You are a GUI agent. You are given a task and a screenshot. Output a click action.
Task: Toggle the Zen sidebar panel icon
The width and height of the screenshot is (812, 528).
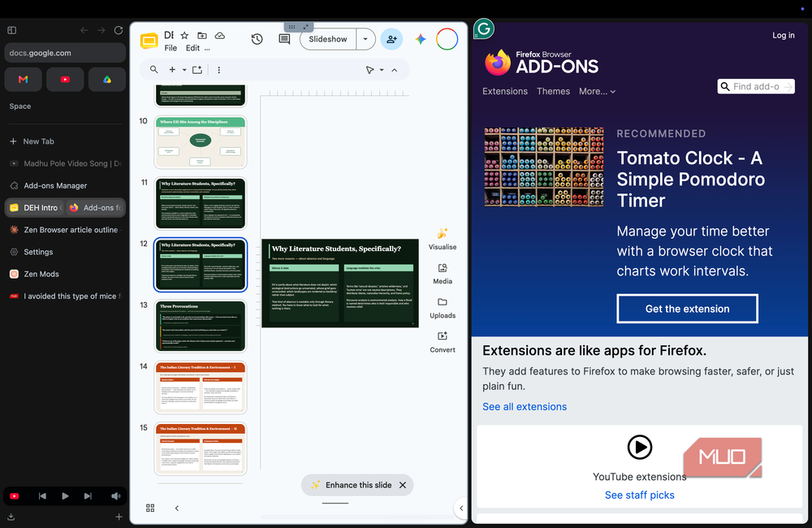point(12,30)
